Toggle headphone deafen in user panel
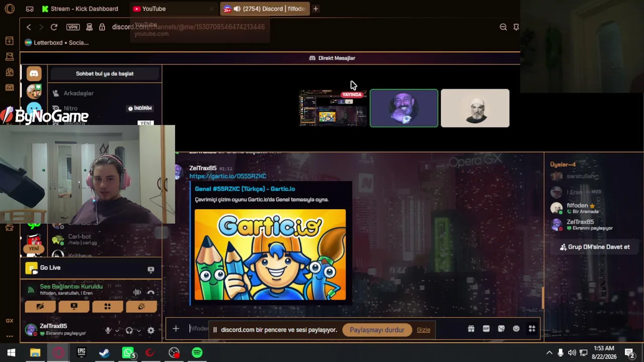Viewport: 644px width, 362px height. (x=129, y=330)
